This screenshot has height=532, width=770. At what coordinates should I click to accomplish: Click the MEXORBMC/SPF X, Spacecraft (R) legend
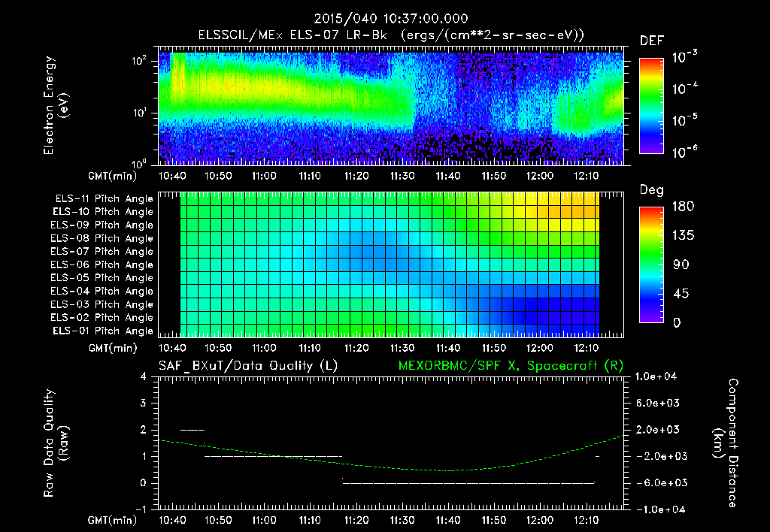(x=511, y=366)
